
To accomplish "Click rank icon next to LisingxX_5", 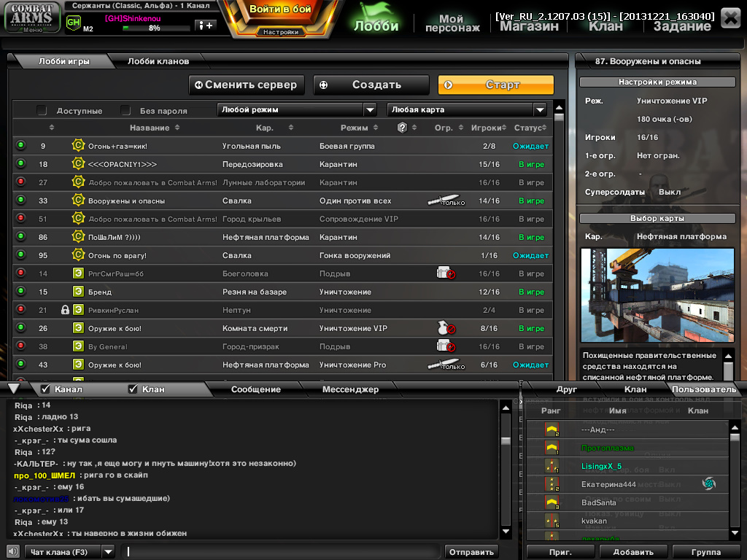I will click(551, 466).
